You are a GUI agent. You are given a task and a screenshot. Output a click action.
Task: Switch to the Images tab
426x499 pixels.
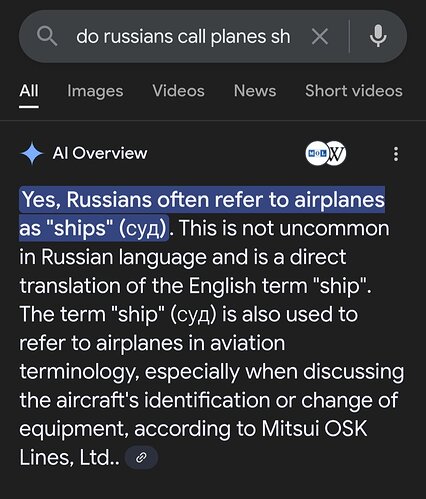click(x=95, y=91)
